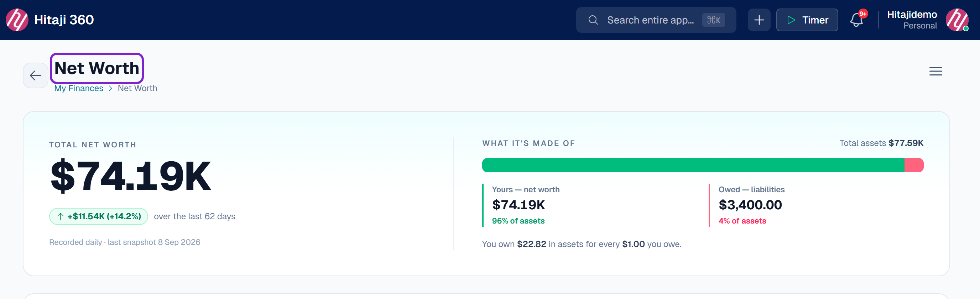Open the Hitajidemo Personal account switcher
The width and height of the screenshot is (980, 299).
pyautogui.click(x=912, y=20)
